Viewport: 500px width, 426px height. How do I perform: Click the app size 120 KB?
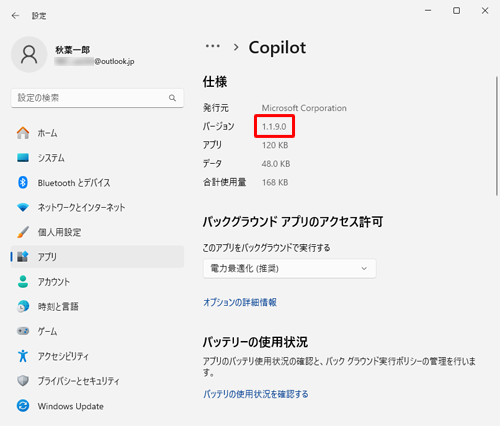275,145
